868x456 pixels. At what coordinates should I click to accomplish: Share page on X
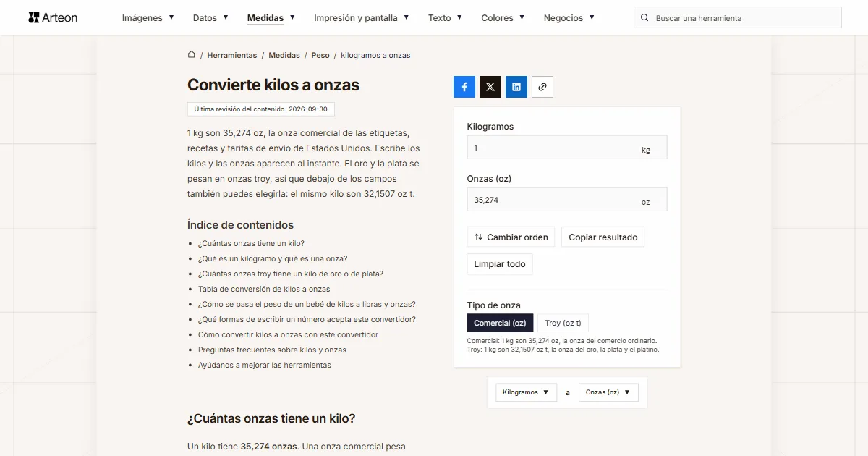[x=490, y=87]
